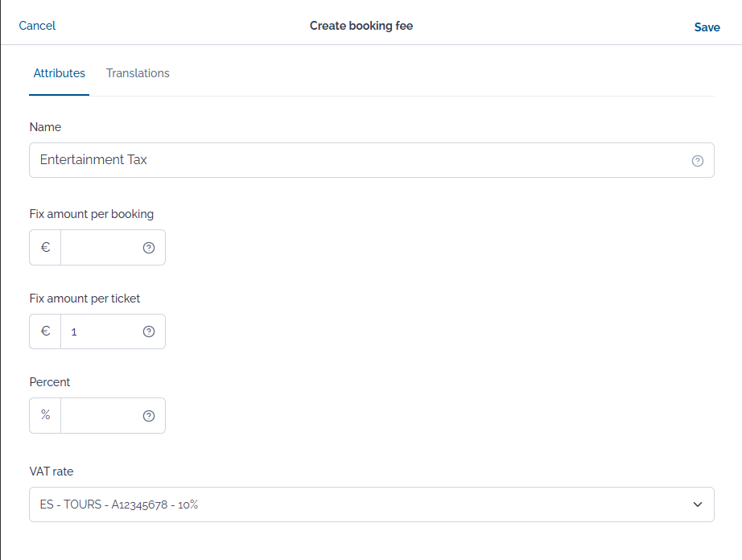742x560 pixels.
Task: Click the percent symbol prefix icon
Action: pyautogui.click(x=46, y=416)
